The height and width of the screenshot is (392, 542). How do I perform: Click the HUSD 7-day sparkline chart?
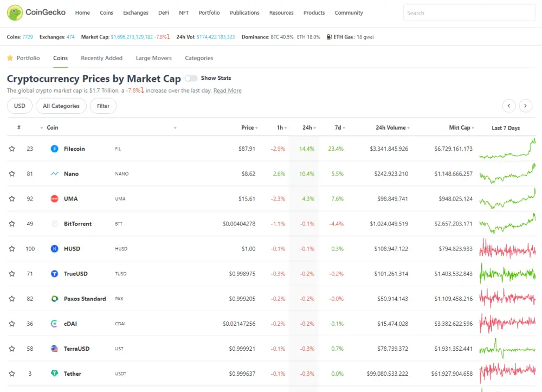[x=507, y=248]
